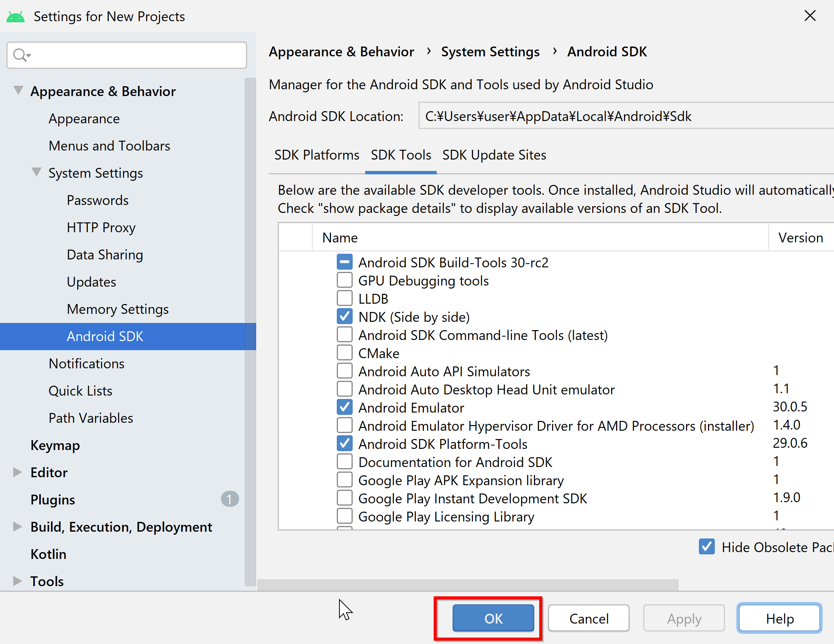Click AMD Hypervisor Driver version 1.4.0
Image resolution: width=834 pixels, height=644 pixels.
coord(786,425)
